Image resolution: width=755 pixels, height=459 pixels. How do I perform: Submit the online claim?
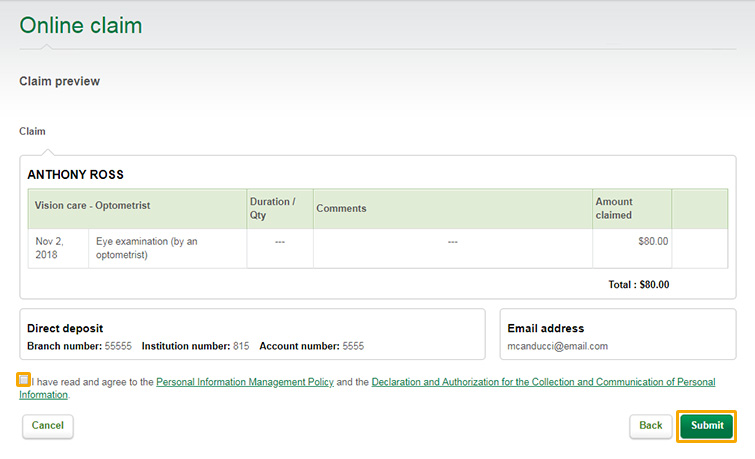[x=706, y=426]
